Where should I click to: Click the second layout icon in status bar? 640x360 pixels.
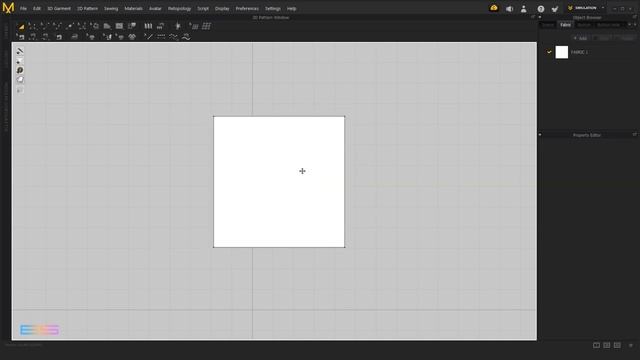pyautogui.click(x=607, y=345)
